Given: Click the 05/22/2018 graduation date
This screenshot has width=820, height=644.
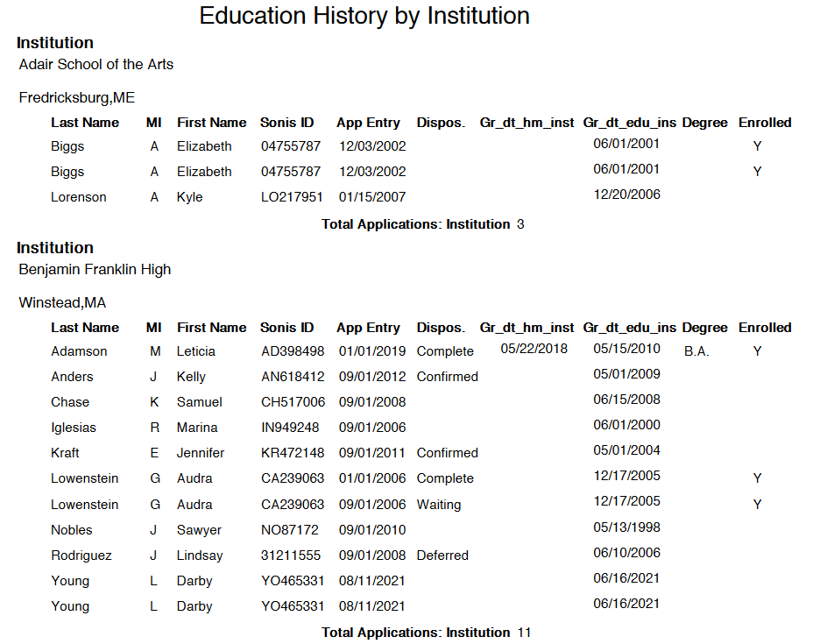Looking at the screenshot, I should point(534,349).
